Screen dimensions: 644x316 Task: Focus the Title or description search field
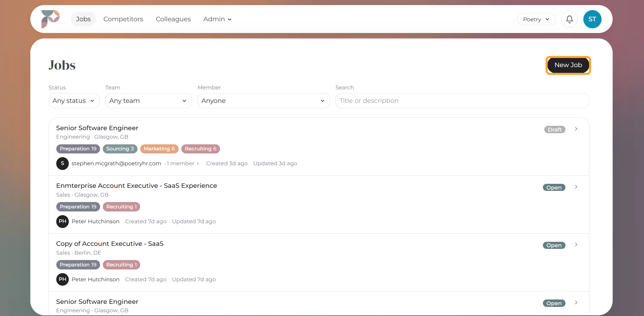(x=462, y=100)
